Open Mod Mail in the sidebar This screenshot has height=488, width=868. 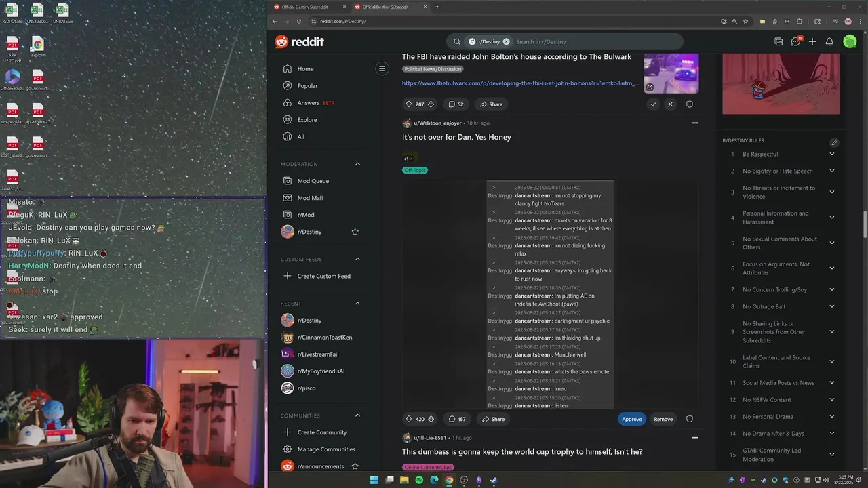click(x=310, y=198)
